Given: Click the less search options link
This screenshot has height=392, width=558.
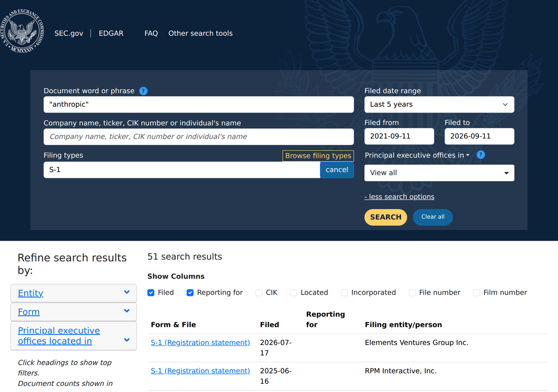Looking at the screenshot, I should click(x=399, y=196).
